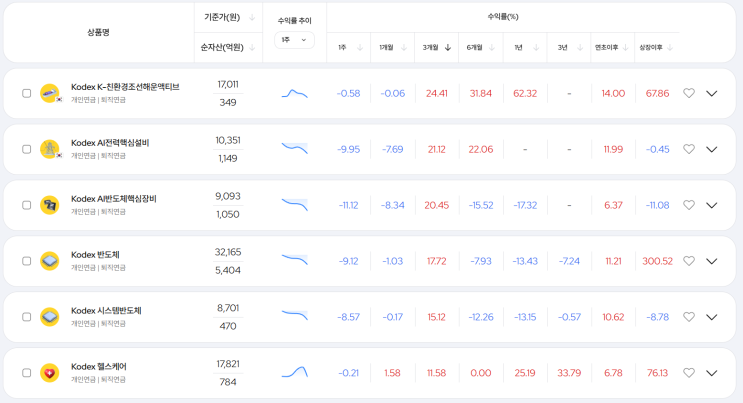Screen dimensions: 743x403
Task: Expand the Kodex 반도체 row
Action: [x=711, y=261]
